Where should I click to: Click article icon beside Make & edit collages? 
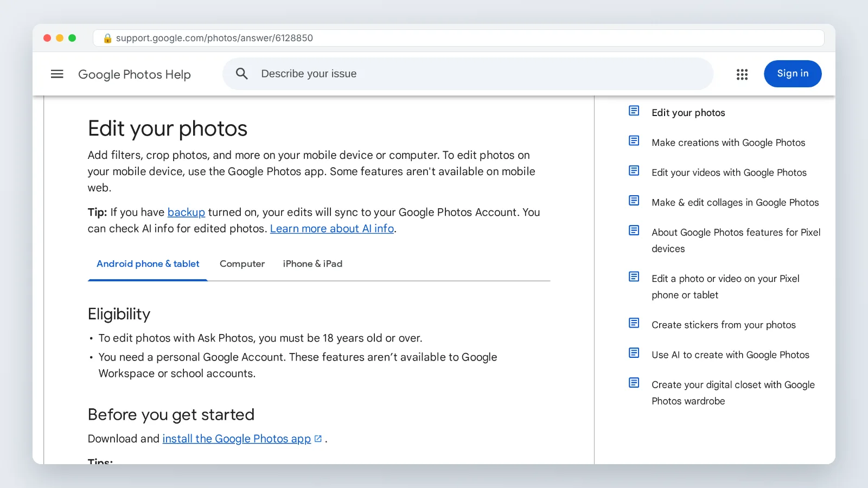tap(634, 200)
